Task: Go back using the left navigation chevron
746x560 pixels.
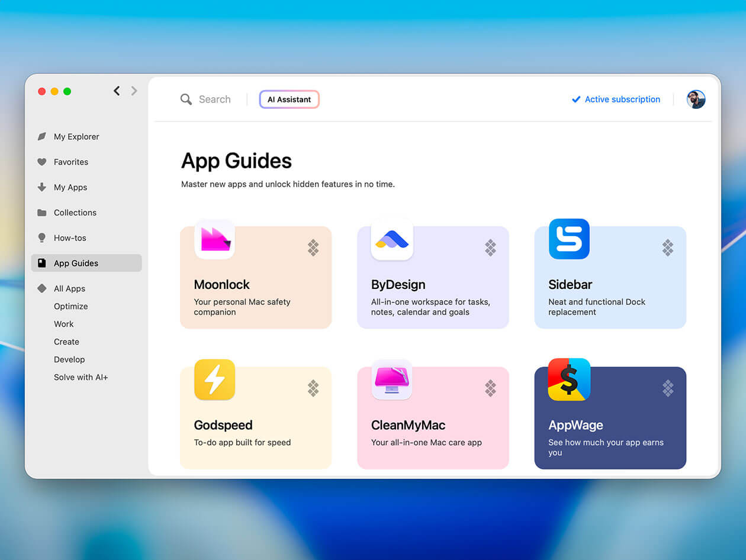Action: (x=117, y=91)
